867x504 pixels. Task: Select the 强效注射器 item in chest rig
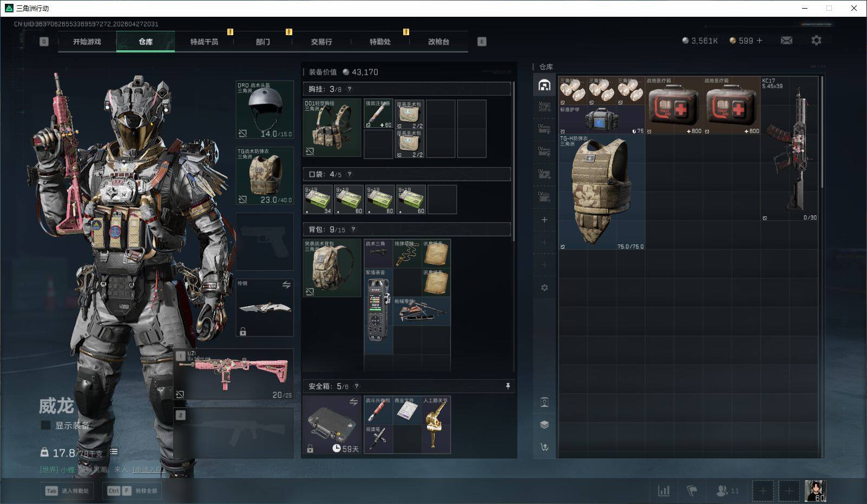(378, 114)
